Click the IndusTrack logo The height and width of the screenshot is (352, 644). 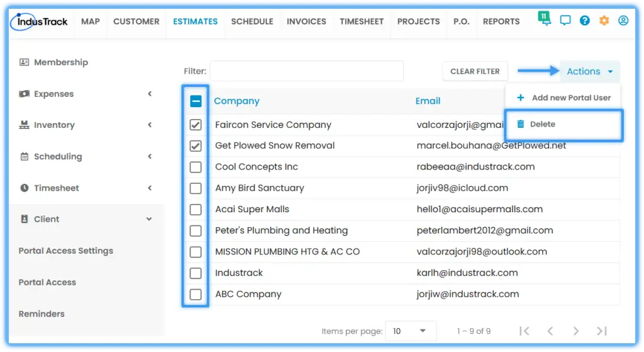(39, 21)
